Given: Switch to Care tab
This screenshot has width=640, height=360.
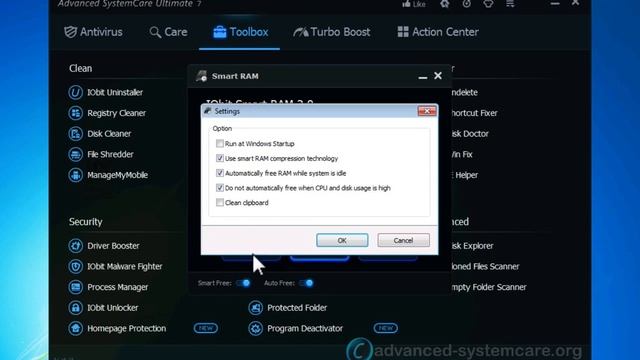Looking at the screenshot, I should click(168, 32).
